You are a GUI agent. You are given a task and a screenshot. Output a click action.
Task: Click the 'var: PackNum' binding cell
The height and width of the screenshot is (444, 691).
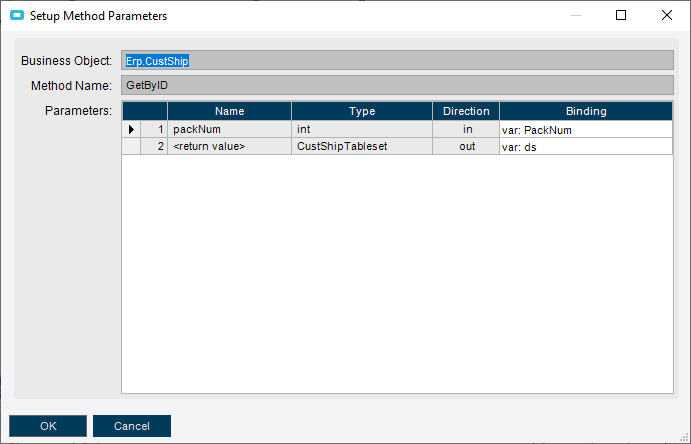click(585, 129)
